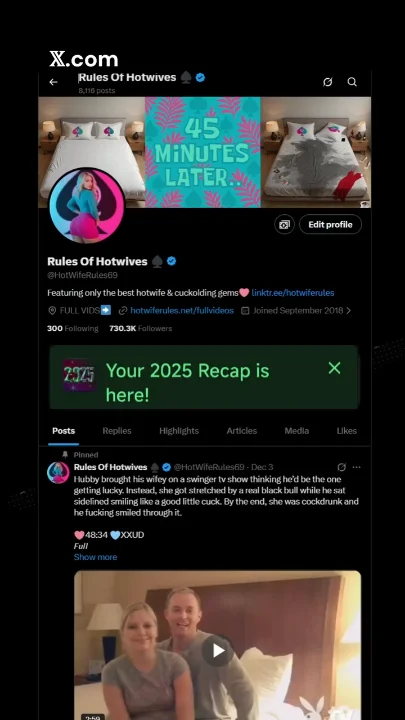Switch to the Replies tab
Viewport: 405px width, 720px height.
[117, 431]
